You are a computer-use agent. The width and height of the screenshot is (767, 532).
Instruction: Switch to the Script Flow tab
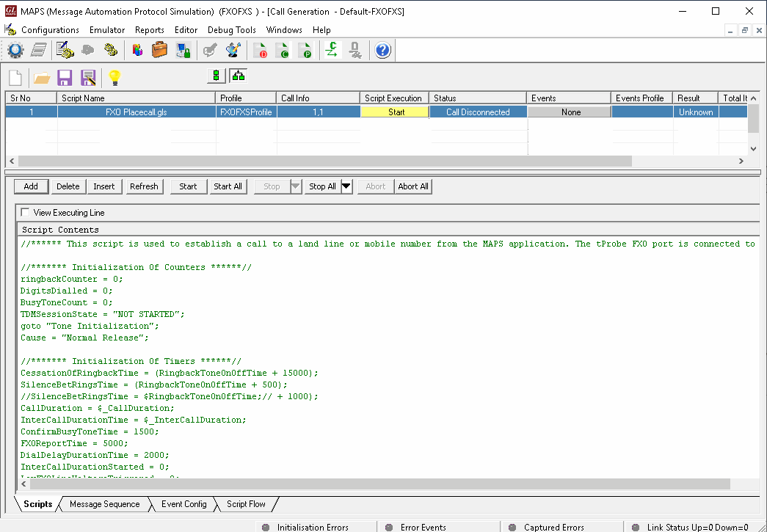pyautogui.click(x=246, y=504)
